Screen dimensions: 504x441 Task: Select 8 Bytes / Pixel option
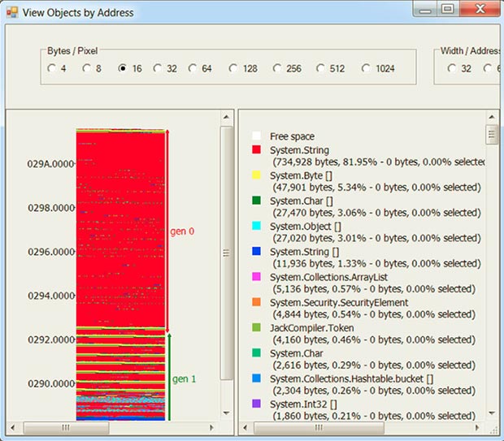click(86, 68)
